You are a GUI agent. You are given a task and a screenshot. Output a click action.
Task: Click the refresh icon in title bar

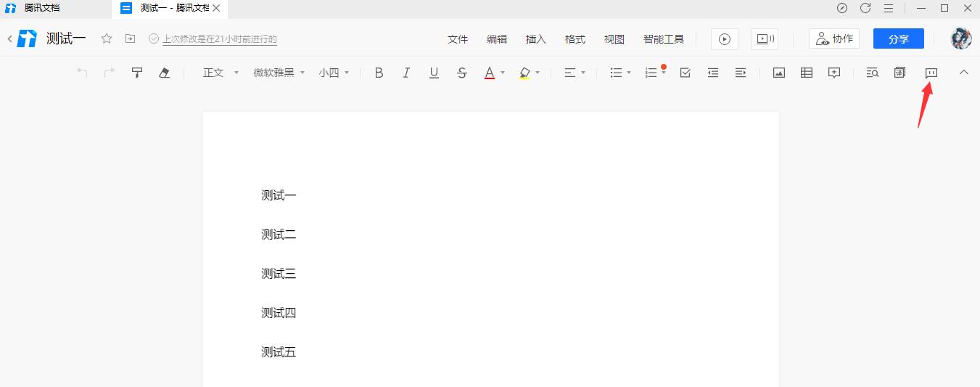(x=865, y=8)
